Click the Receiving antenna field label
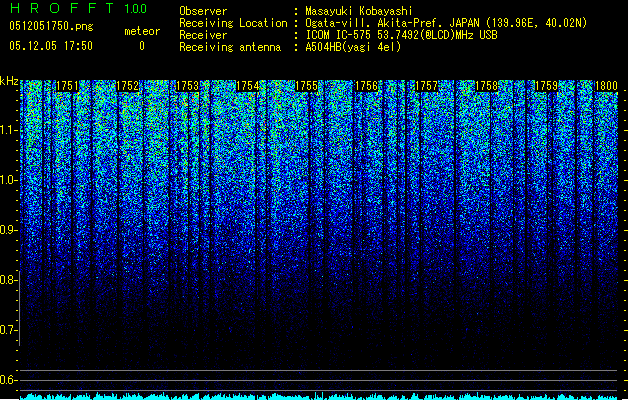 coord(230,47)
